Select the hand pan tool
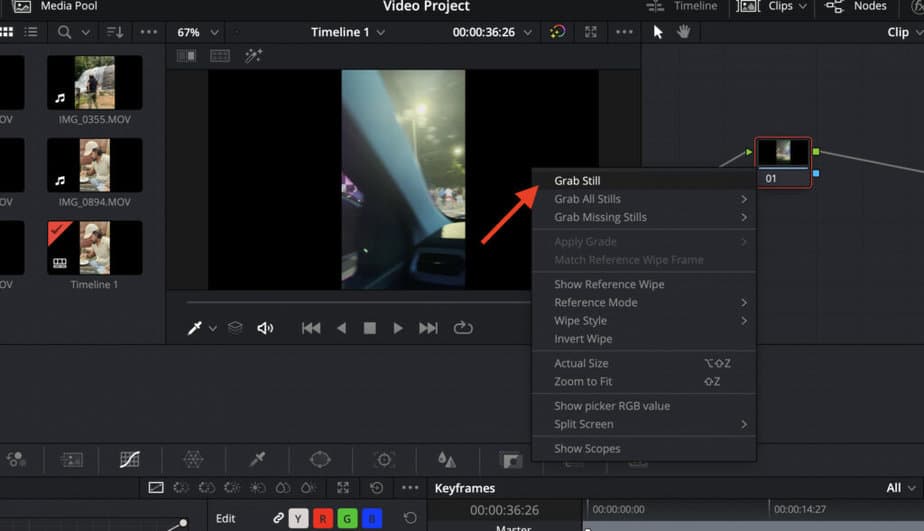The image size is (924, 531). [x=684, y=32]
